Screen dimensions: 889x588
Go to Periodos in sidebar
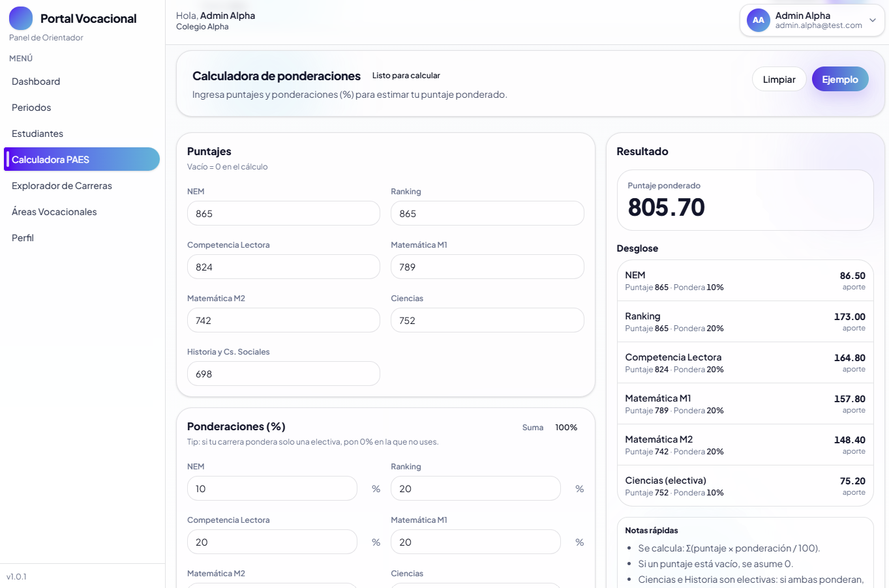point(31,108)
